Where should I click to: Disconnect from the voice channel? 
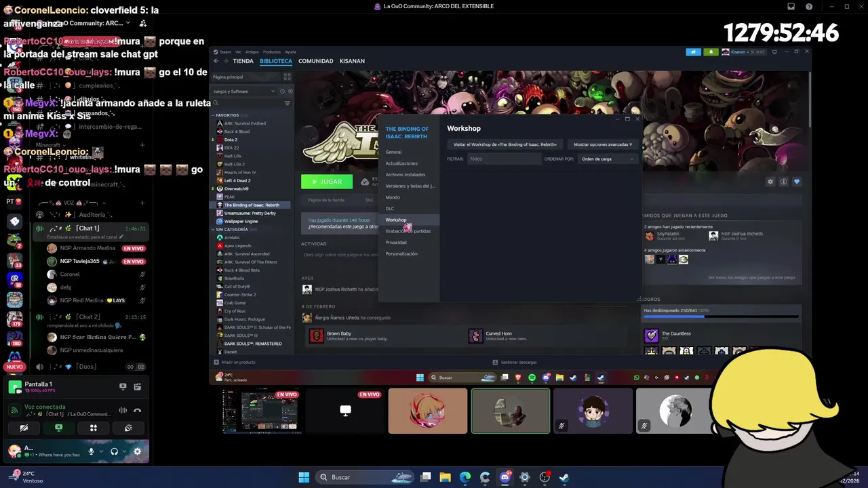pyautogui.click(x=137, y=410)
